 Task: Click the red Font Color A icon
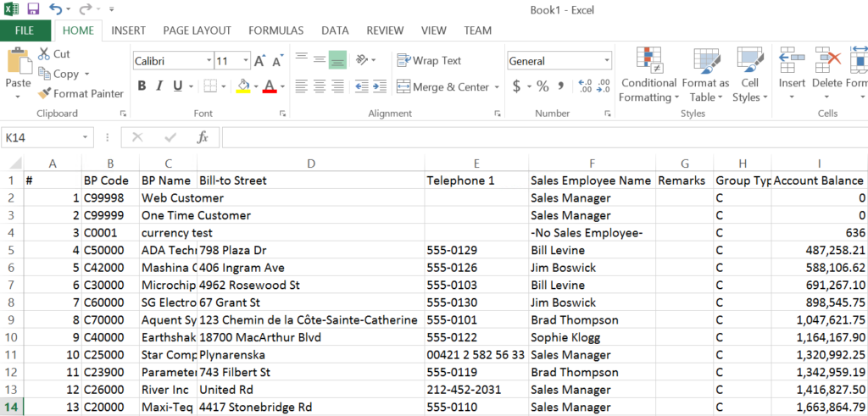click(270, 86)
